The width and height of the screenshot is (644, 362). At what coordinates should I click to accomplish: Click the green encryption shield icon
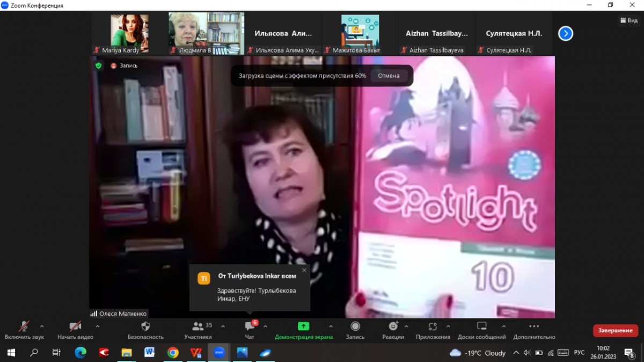[x=98, y=66]
